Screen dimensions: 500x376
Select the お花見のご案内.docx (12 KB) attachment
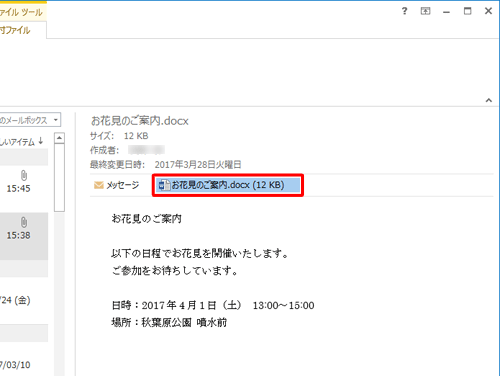[228, 185]
